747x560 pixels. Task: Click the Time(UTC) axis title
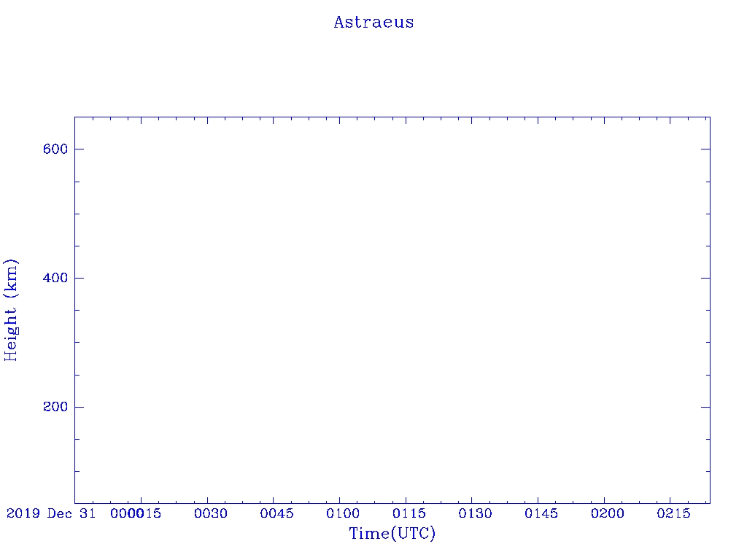(x=392, y=533)
